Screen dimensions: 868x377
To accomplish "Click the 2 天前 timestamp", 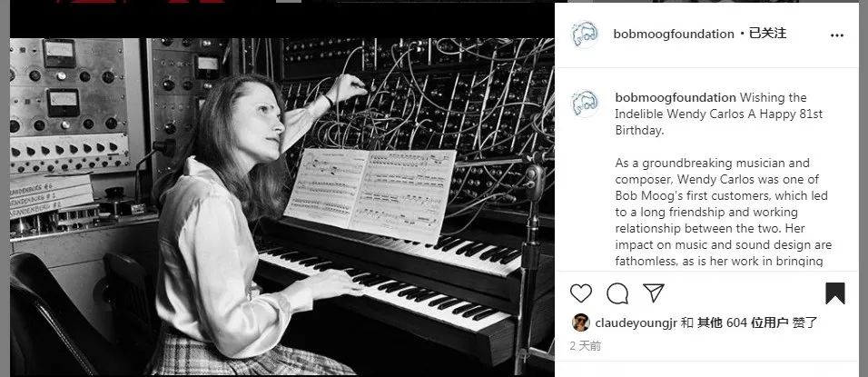I will tap(586, 346).
